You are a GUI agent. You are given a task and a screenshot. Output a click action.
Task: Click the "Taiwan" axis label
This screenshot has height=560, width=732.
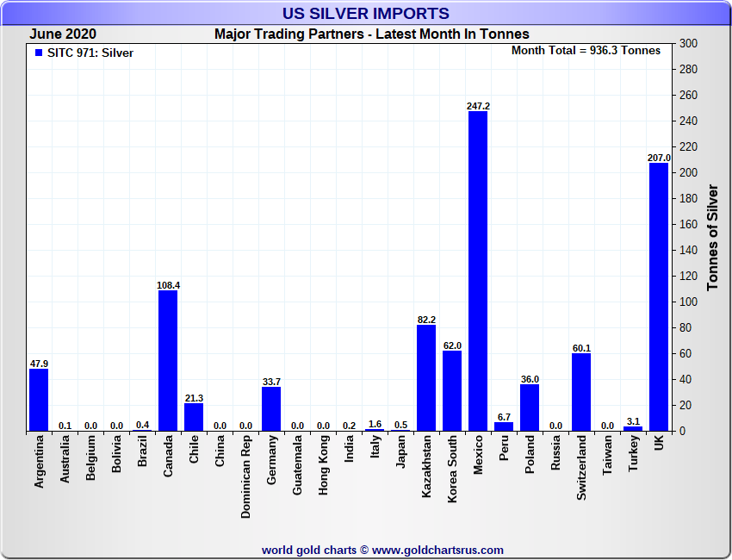(x=607, y=456)
